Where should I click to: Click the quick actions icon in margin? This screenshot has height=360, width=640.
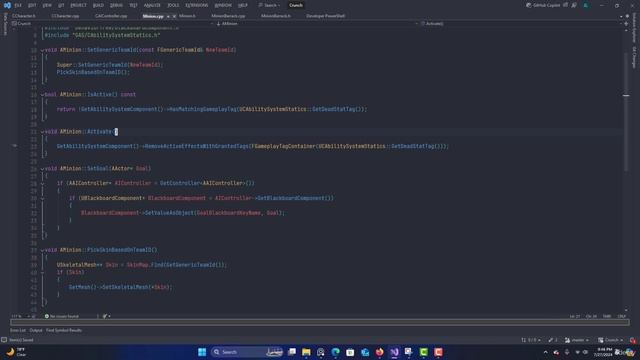15,146
